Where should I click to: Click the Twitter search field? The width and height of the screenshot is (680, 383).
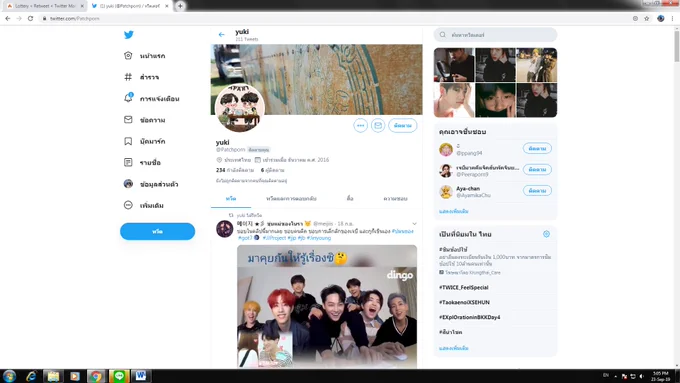pos(495,35)
